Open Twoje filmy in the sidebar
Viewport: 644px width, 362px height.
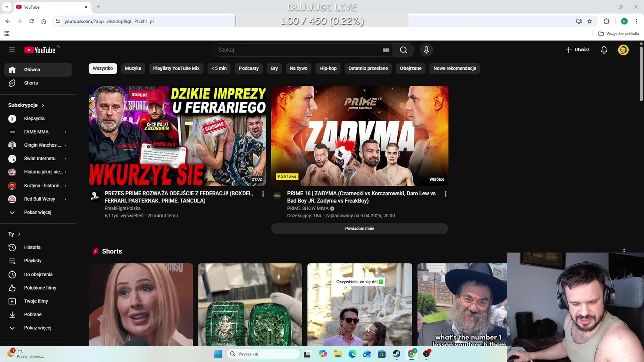[x=38, y=301]
